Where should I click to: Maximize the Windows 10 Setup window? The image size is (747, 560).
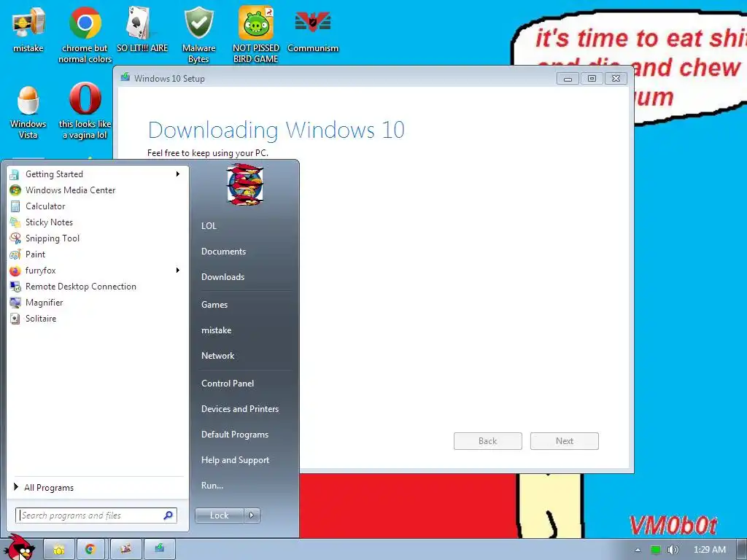pyautogui.click(x=592, y=79)
